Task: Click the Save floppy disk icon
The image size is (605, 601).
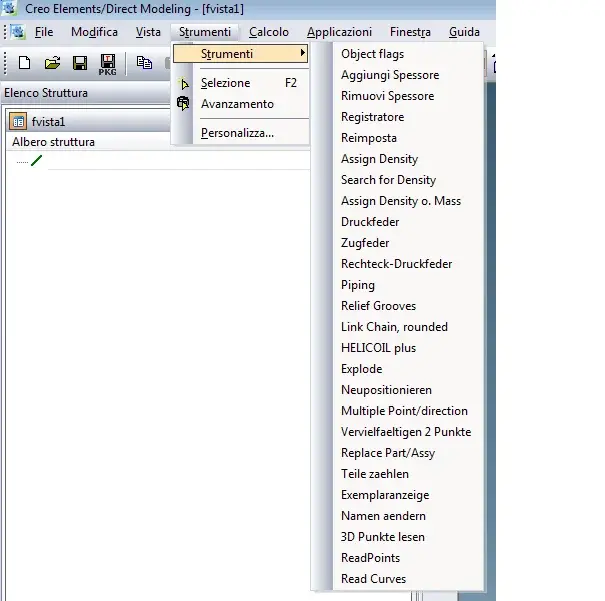Action: pos(80,63)
